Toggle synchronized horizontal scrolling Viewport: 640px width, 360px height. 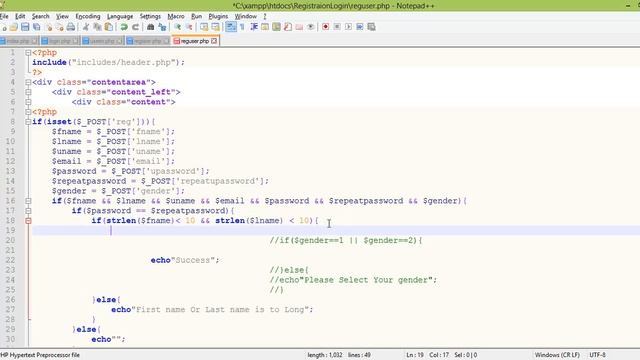click(215, 27)
